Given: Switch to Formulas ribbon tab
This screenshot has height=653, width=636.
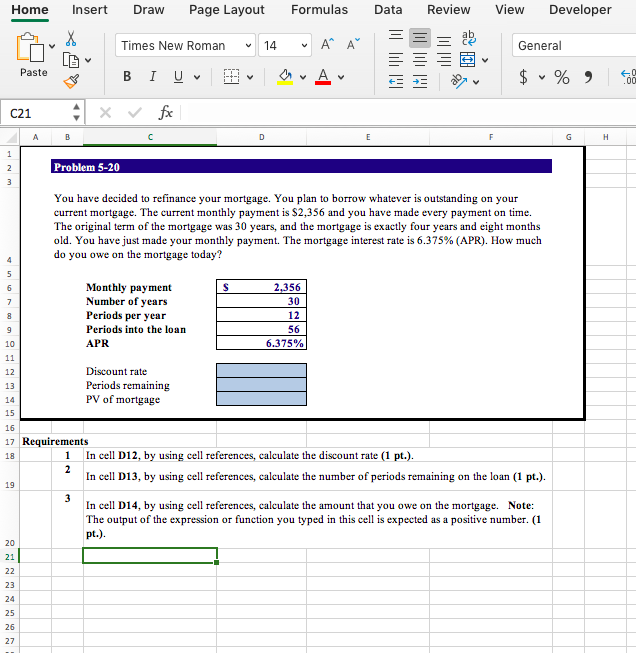Looking at the screenshot, I should tap(319, 10).
